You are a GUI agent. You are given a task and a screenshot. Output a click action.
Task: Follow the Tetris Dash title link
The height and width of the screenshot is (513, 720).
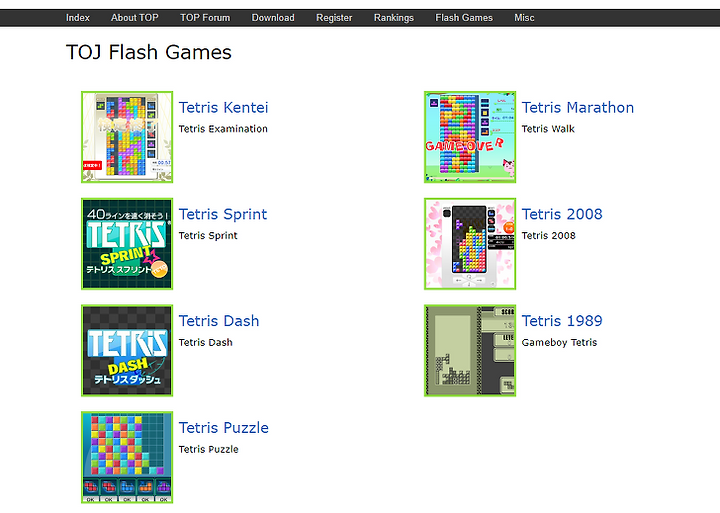(x=219, y=321)
